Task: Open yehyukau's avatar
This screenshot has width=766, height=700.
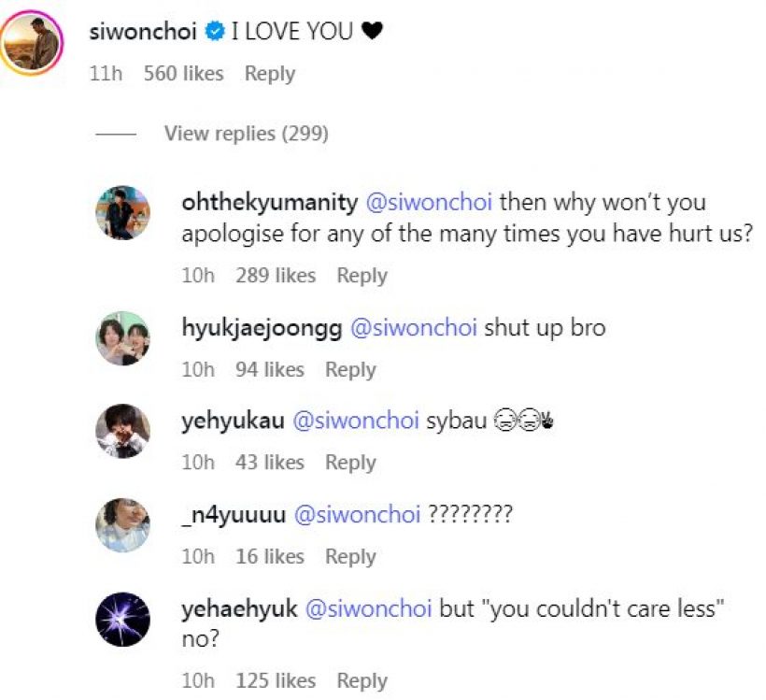Action: coord(122,431)
